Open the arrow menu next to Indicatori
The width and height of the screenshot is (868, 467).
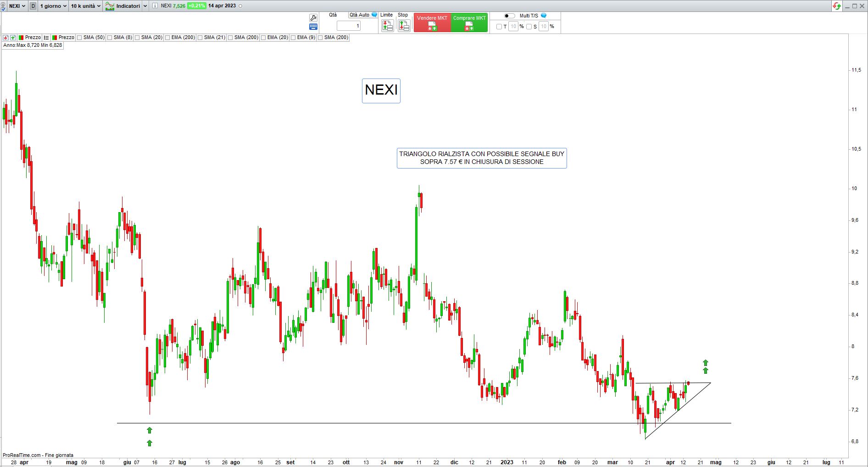[x=145, y=6]
